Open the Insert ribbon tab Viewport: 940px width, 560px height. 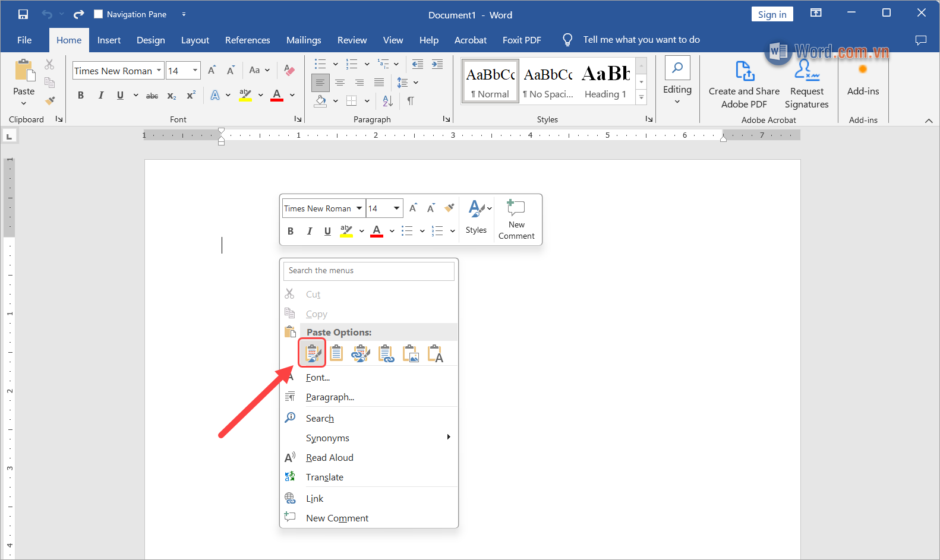[x=109, y=40]
